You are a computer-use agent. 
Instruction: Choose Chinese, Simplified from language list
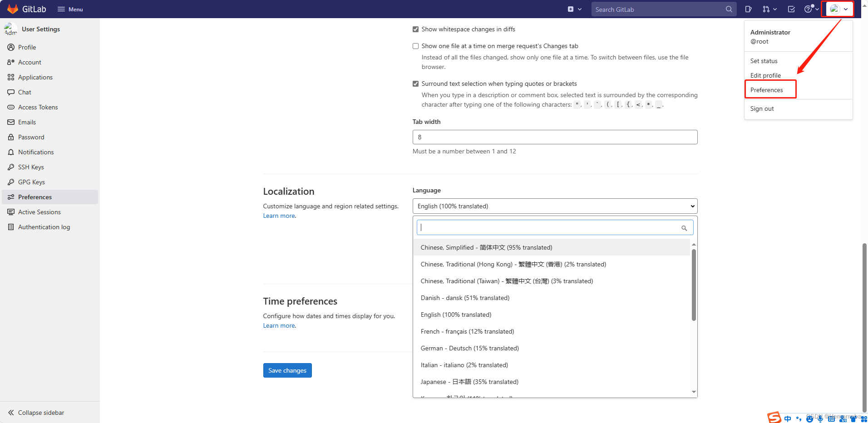click(x=486, y=247)
